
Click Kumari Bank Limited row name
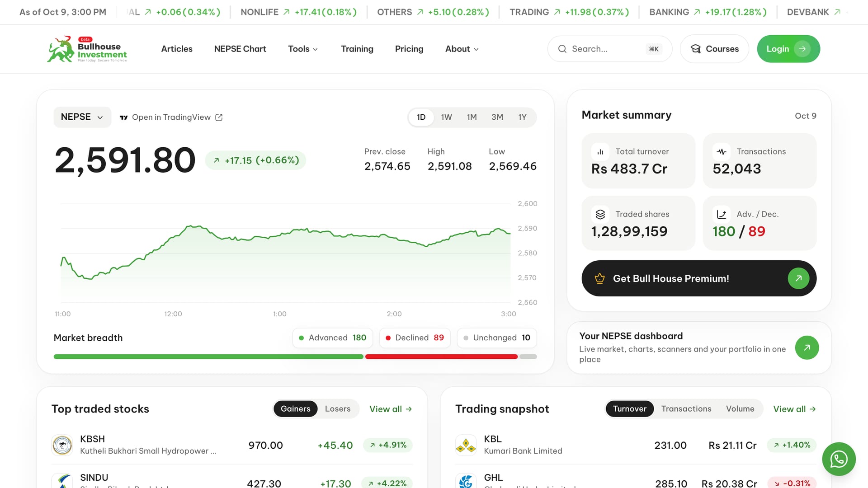pos(523,451)
